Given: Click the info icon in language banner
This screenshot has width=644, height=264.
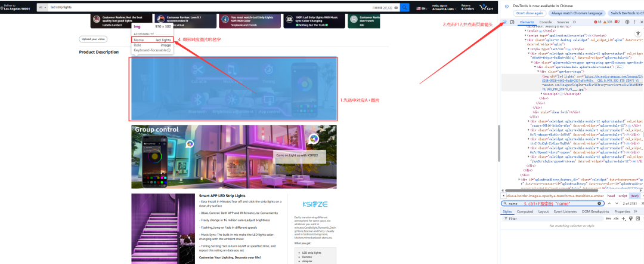Looking at the screenshot, I should pos(507,6).
